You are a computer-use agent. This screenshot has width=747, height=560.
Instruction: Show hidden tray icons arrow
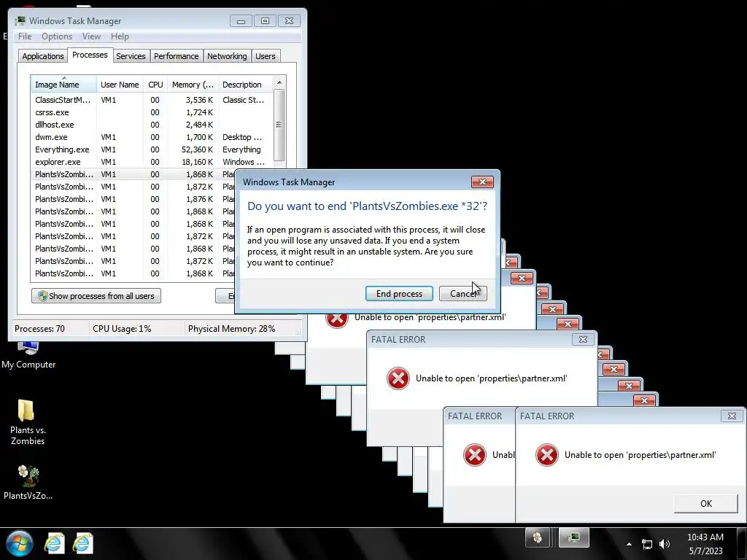(x=629, y=544)
